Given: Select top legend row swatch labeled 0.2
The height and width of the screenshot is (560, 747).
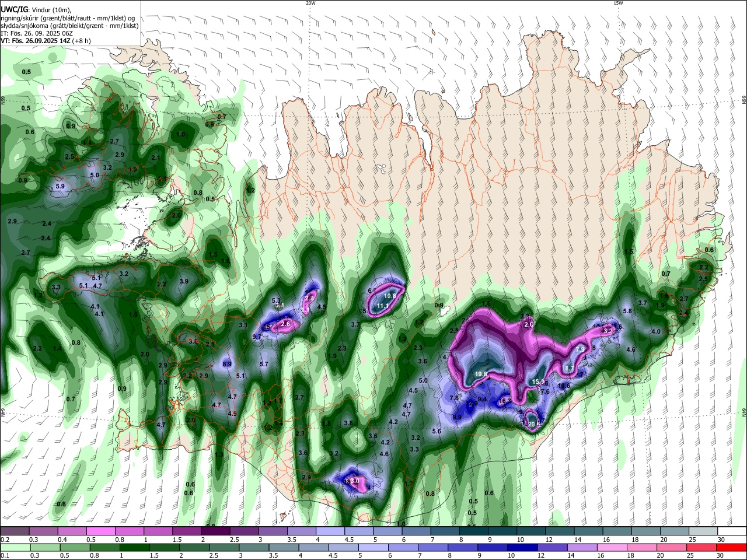Looking at the screenshot, I should click(x=15, y=531).
